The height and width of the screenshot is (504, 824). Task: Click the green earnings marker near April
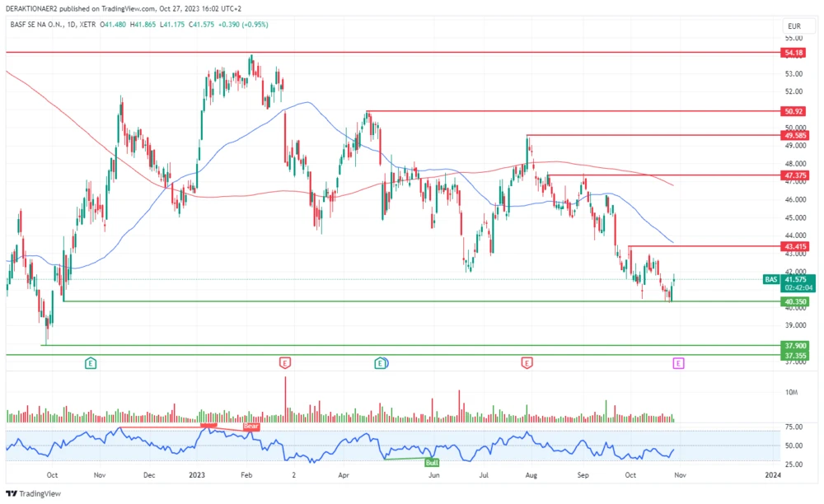click(x=380, y=362)
